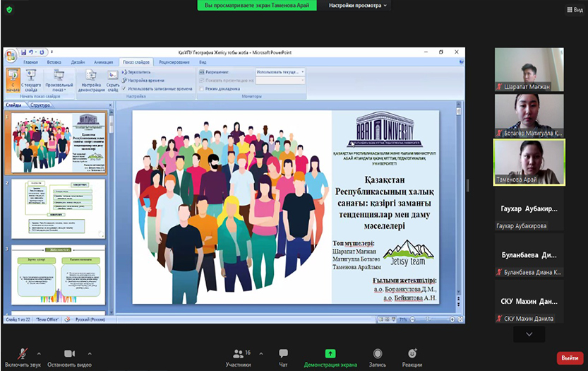Enable the 'Режим докладчика' checkbox
Image resolution: width=588 pixels, height=371 pixels.
[x=201, y=89]
